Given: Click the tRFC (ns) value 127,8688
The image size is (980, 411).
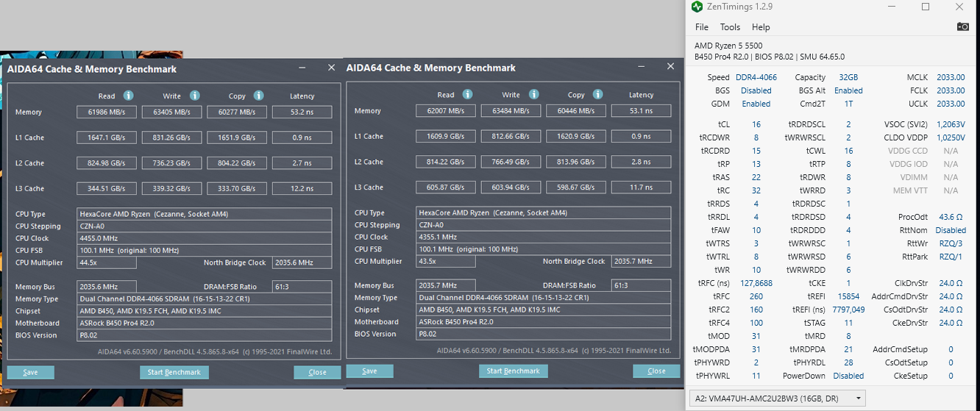Looking at the screenshot, I should click(756, 283).
